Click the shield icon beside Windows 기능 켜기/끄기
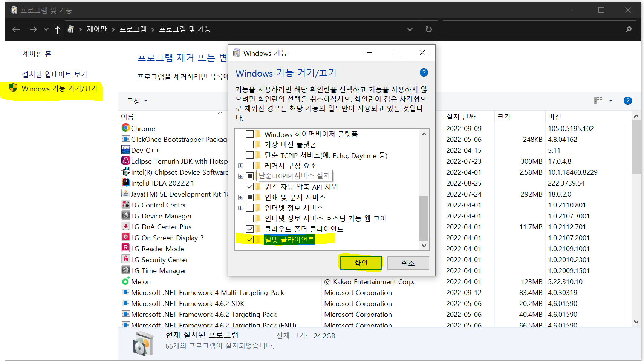The width and height of the screenshot is (644, 361). (13, 88)
